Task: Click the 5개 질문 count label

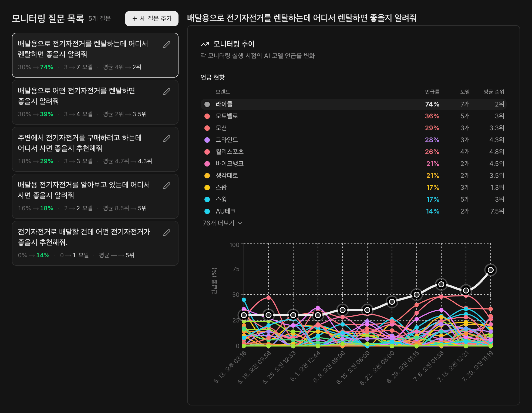Action: click(100, 18)
